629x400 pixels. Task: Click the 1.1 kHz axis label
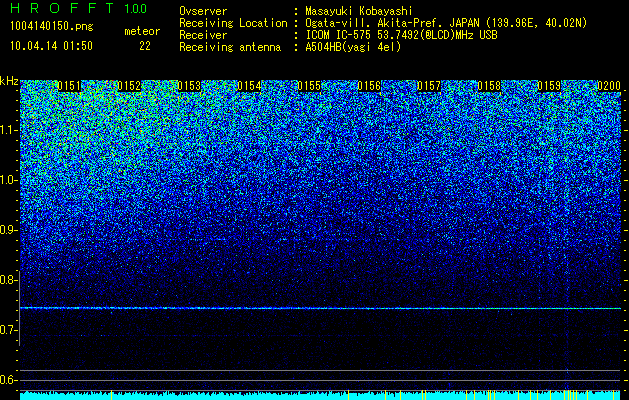click(8, 130)
